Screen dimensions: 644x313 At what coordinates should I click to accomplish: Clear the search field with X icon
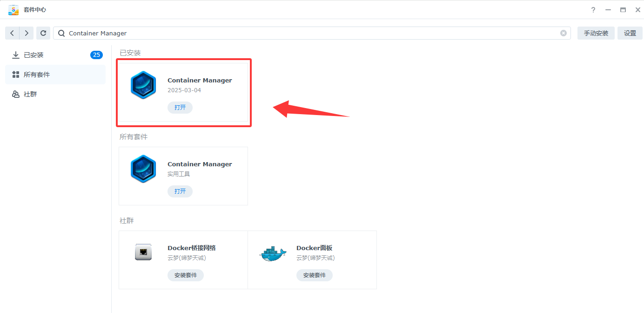(563, 33)
